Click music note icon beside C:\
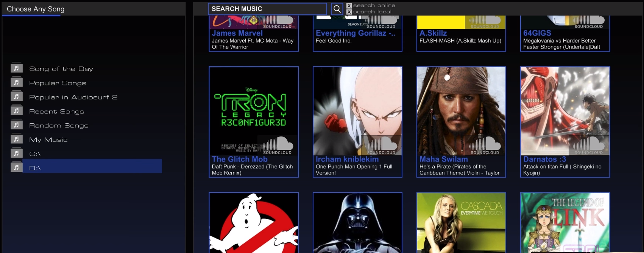 coord(16,153)
